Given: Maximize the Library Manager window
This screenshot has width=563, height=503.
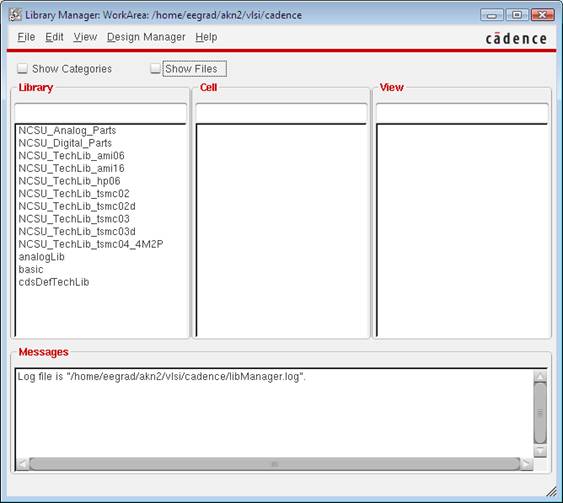Looking at the screenshot, I should [x=517, y=15].
